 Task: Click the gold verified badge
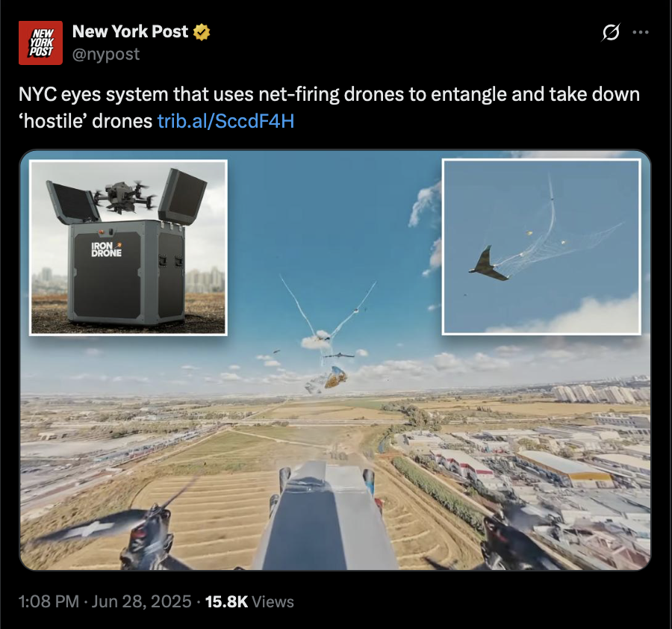coord(202,32)
